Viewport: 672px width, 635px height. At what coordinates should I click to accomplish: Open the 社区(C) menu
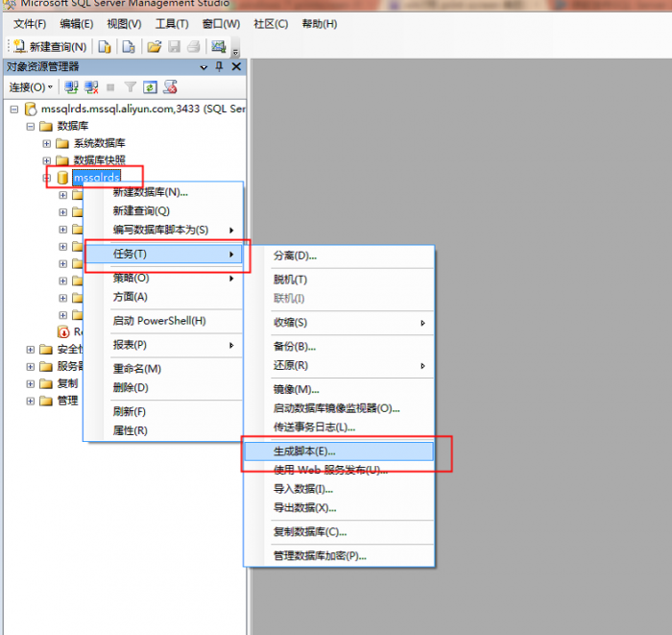tap(271, 24)
